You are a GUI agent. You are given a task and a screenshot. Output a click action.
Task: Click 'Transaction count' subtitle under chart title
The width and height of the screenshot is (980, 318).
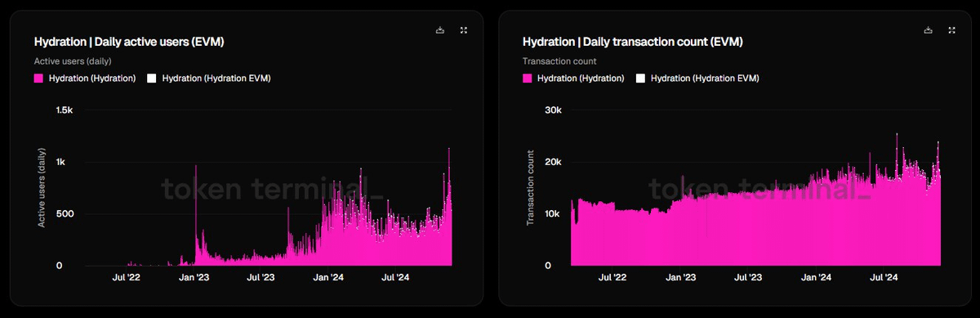point(559,61)
